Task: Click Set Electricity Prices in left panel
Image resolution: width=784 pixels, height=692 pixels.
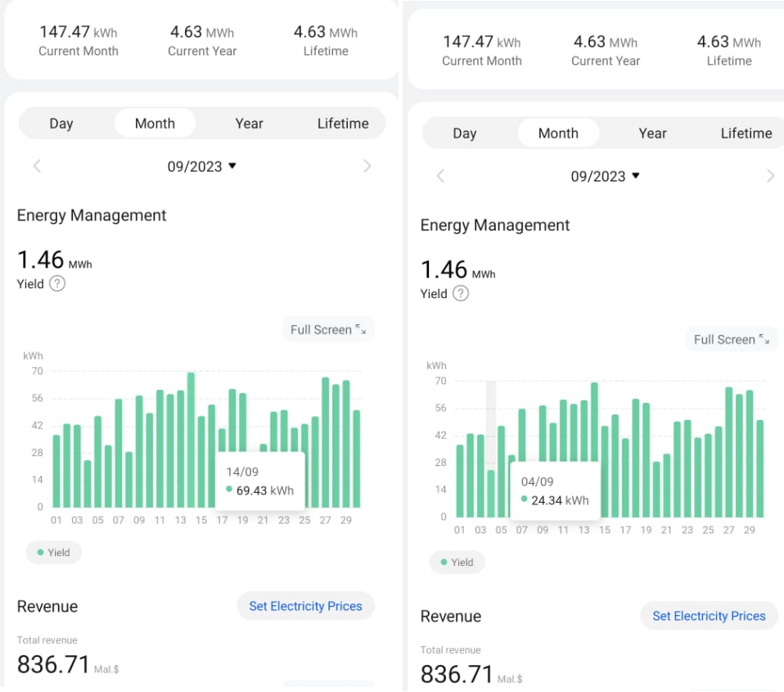Action: (x=305, y=606)
